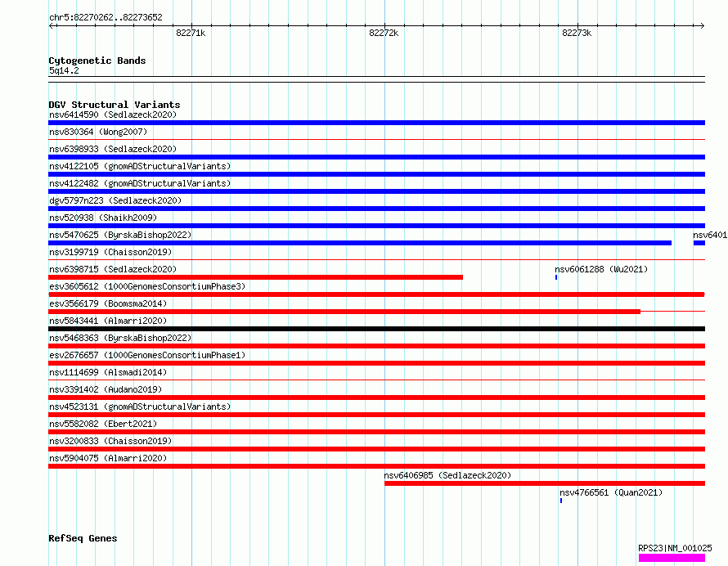Click the 5q14.2 cytogenetic band label
This screenshot has width=728, height=566.
click(64, 70)
